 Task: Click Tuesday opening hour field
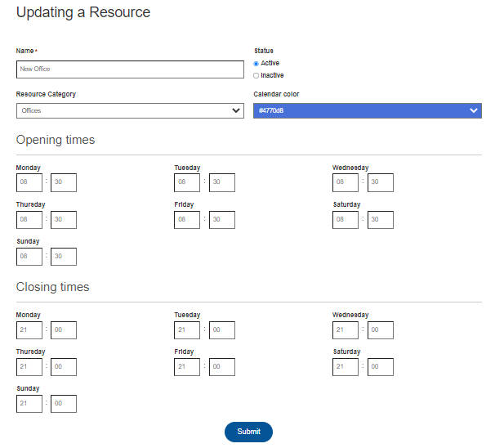(x=187, y=182)
